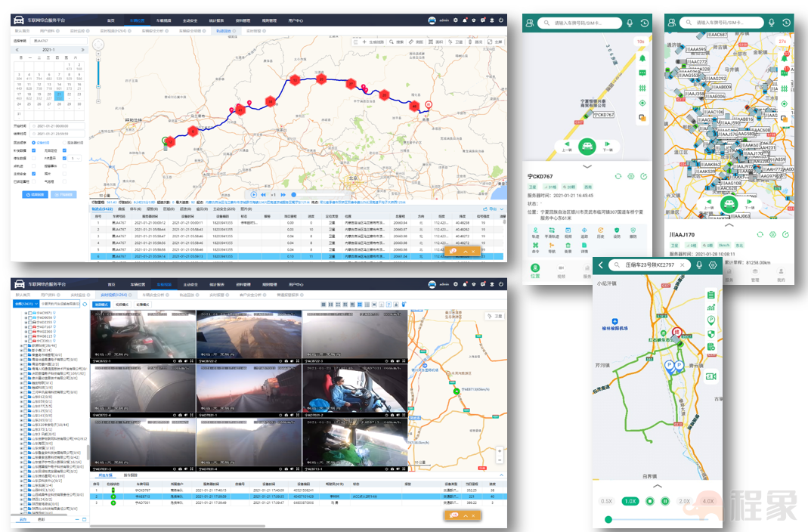Toggle 照片 checkbox in top window
The image size is (808, 532).
pos(64,174)
